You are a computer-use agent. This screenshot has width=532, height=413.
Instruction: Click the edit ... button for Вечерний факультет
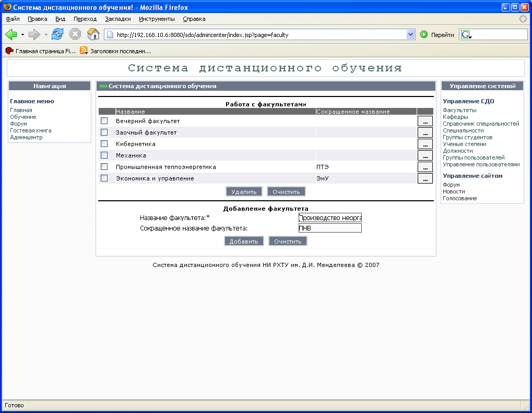425,121
